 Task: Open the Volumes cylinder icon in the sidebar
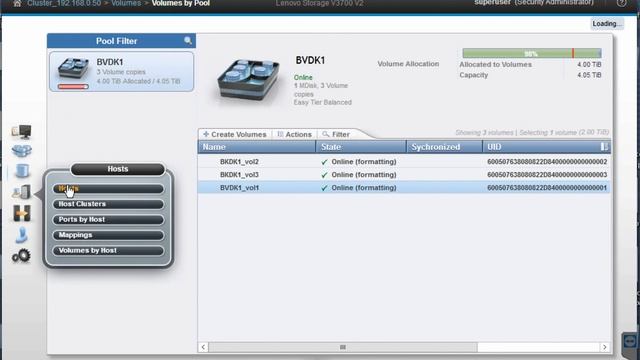(22, 171)
